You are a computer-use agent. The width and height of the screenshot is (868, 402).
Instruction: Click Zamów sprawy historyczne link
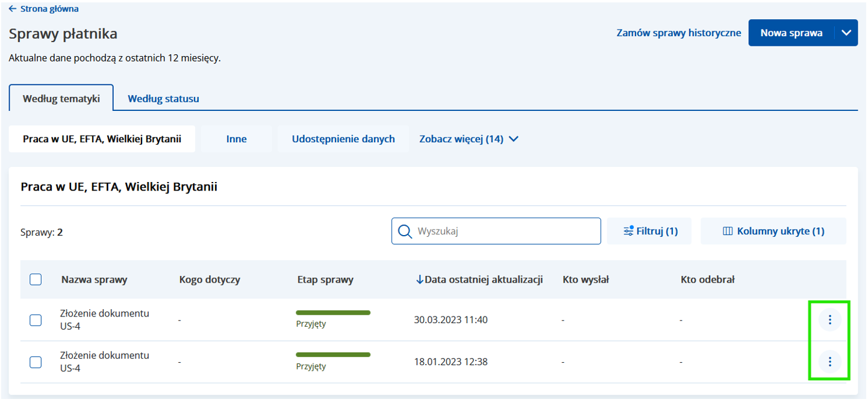coord(678,33)
